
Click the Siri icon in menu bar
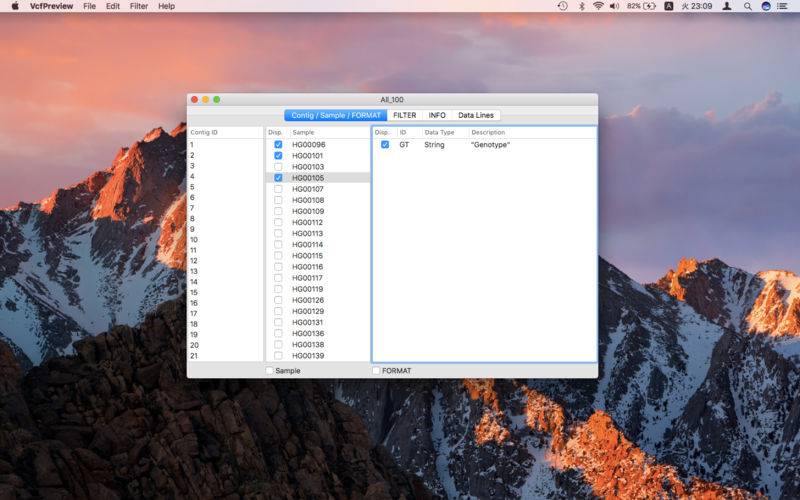(766, 6)
